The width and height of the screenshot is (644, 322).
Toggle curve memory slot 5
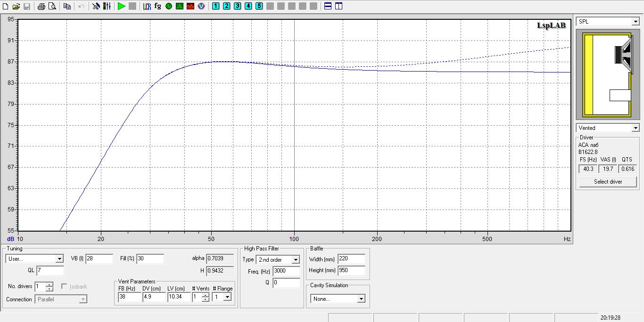click(x=259, y=6)
